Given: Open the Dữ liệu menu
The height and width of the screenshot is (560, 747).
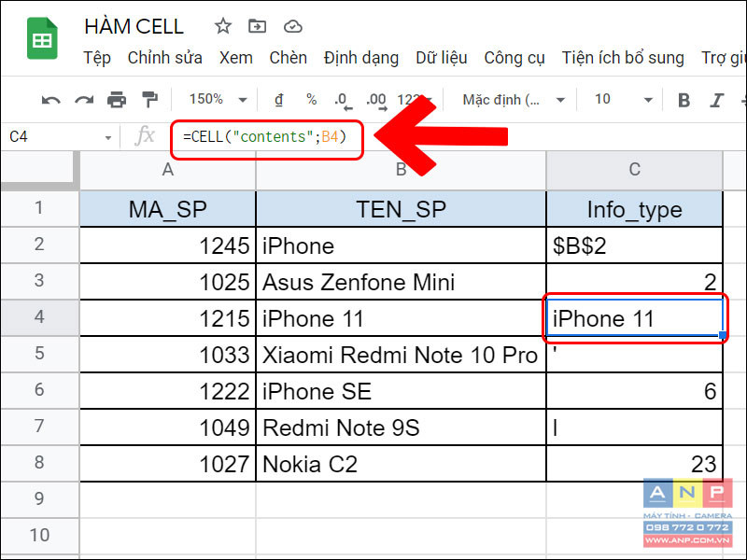Looking at the screenshot, I should [441, 58].
